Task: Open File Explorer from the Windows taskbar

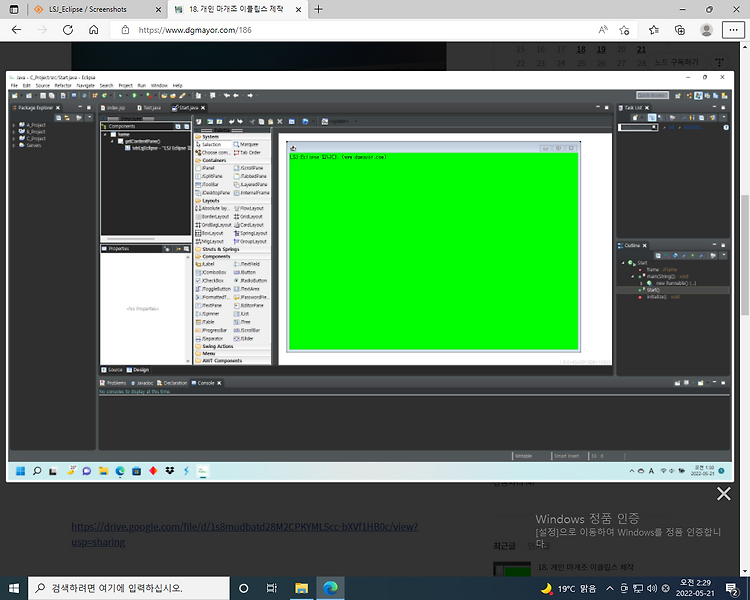Action: pyautogui.click(x=301, y=588)
